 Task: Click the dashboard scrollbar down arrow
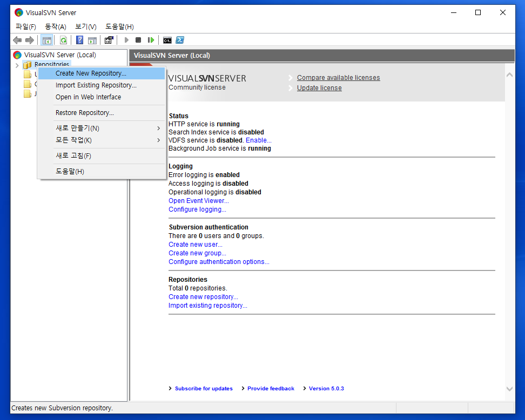[509, 389]
